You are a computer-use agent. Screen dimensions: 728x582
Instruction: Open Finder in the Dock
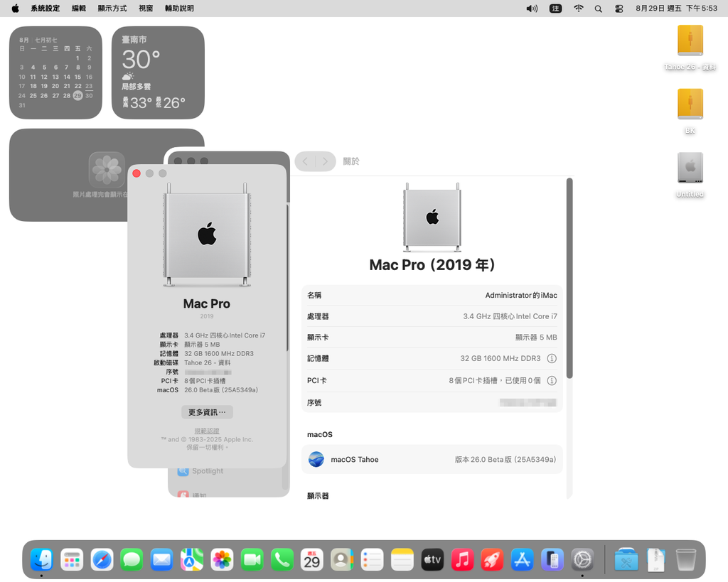point(42,559)
